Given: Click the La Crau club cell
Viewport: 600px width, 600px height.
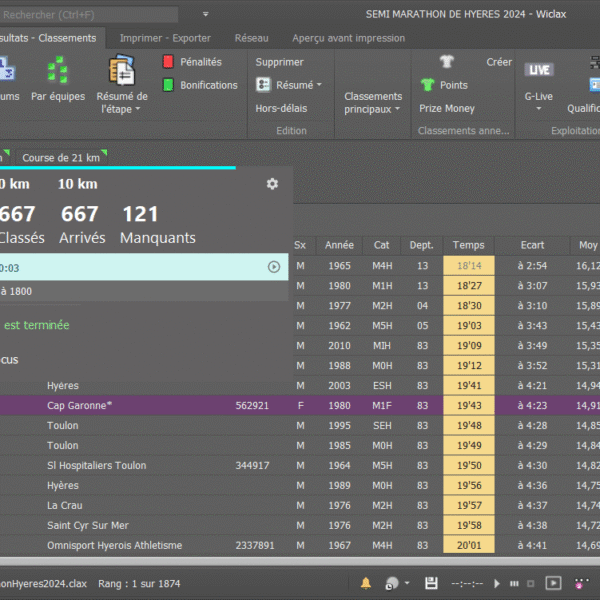Looking at the screenshot, I should tap(65, 505).
